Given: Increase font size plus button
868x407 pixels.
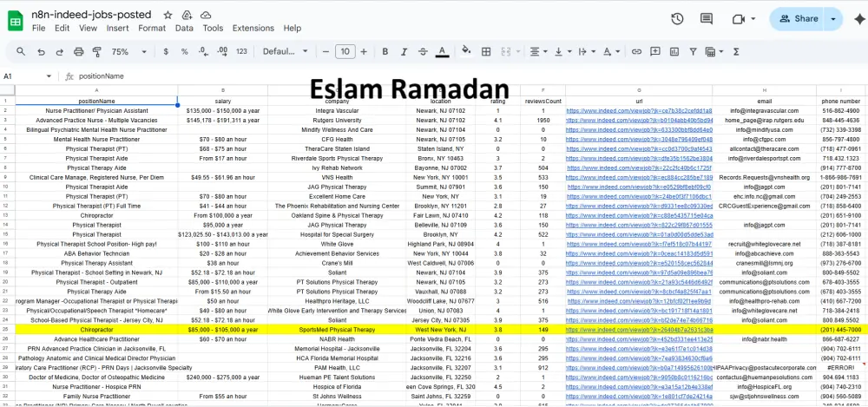Looking at the screenshot, I should (x=364, y=51).
